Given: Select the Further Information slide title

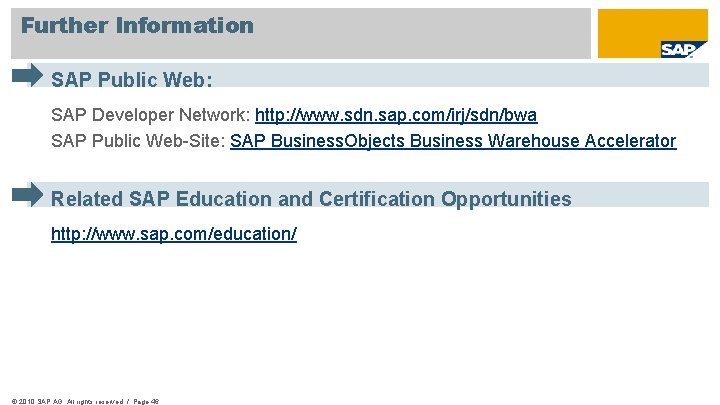Looking at the screenshot, I should tap(138, 25).
